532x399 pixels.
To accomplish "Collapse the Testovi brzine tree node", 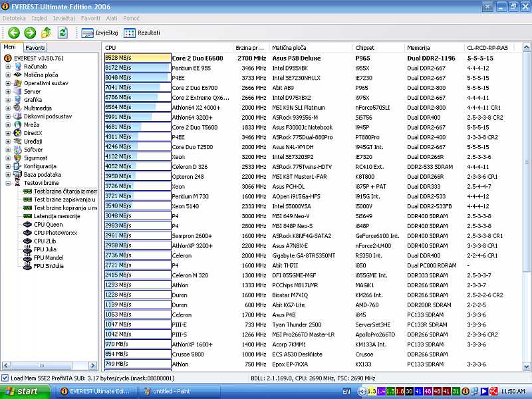I will pos(8,183).
